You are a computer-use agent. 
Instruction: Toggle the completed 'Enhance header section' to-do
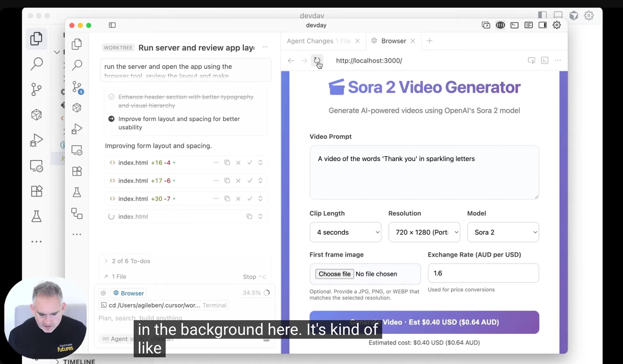click(x=111, y=97)
